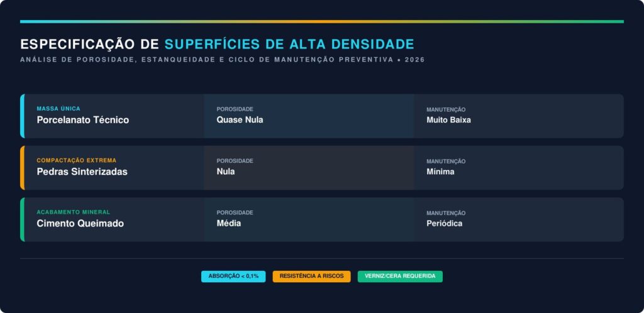Click the Muito Baixa maintenance value
The image size is (644, 313).
pyautogui.click(x=448, y=120)
